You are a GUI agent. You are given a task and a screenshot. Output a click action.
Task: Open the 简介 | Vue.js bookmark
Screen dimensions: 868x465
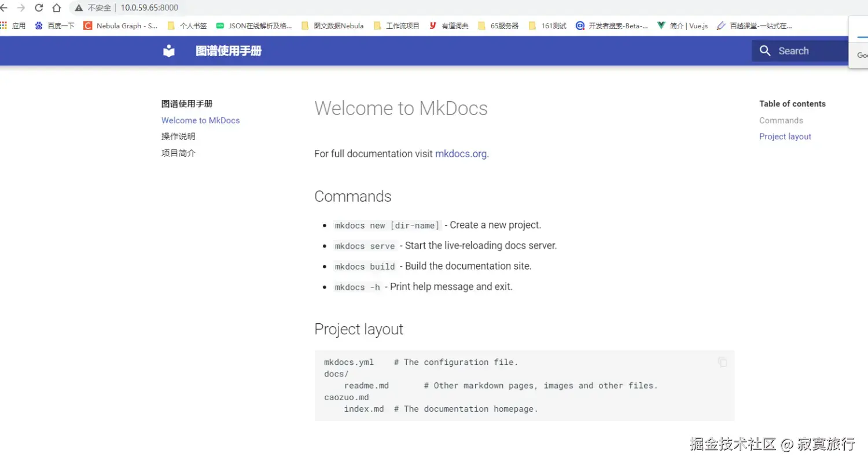point(682,25)
